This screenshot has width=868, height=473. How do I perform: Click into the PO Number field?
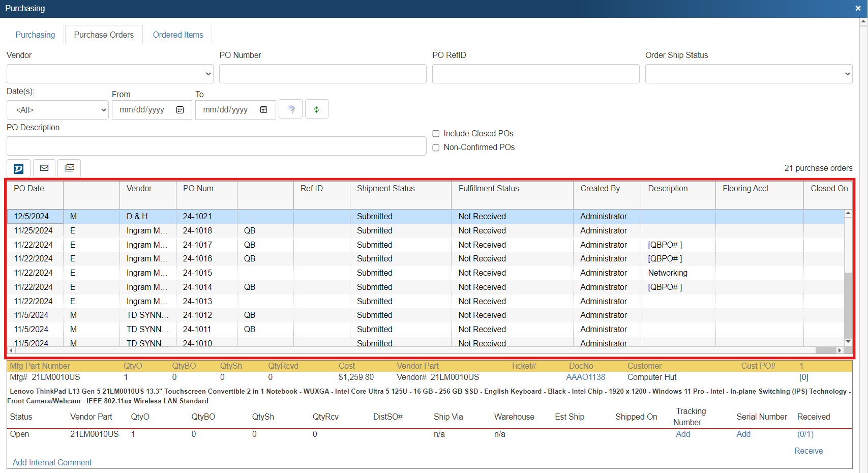[322, 74]
